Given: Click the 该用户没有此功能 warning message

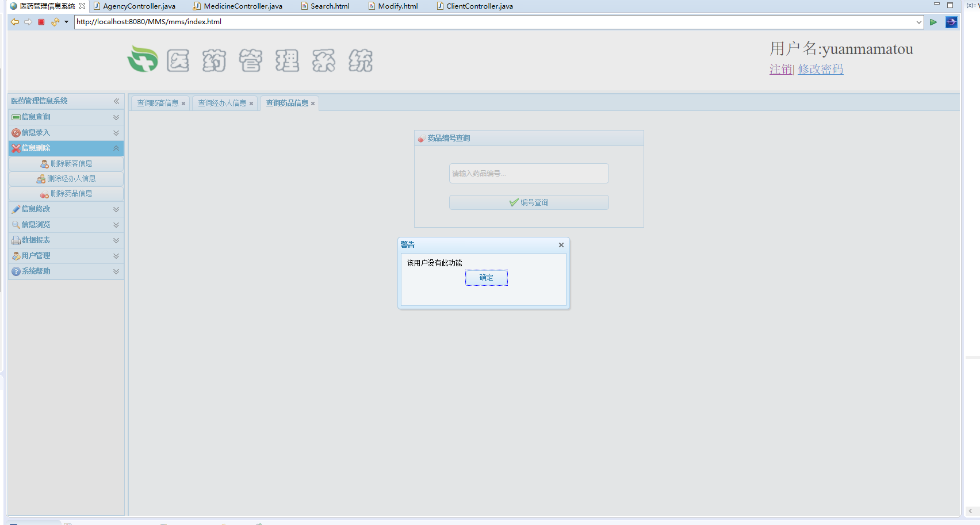Looking at the screenshot, I should (x=435, y=263).
